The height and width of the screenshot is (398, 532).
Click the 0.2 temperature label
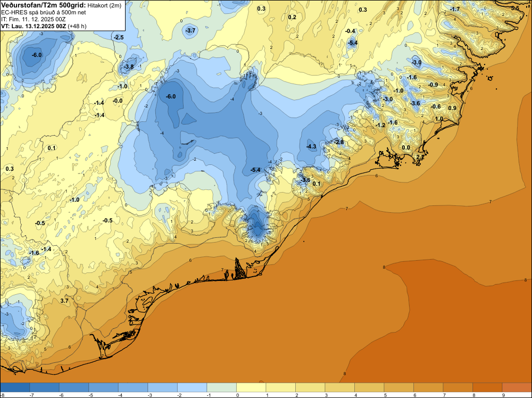292,18
